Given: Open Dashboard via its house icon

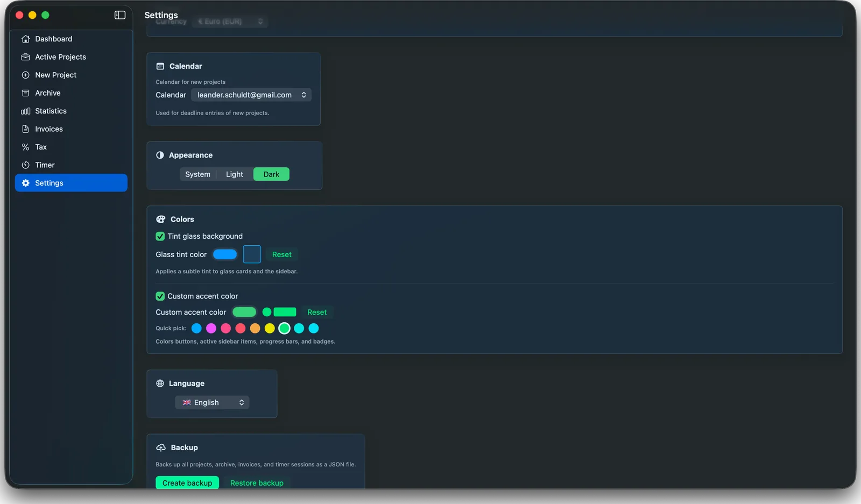Looking at the screenshot, I should coord(25,39).
